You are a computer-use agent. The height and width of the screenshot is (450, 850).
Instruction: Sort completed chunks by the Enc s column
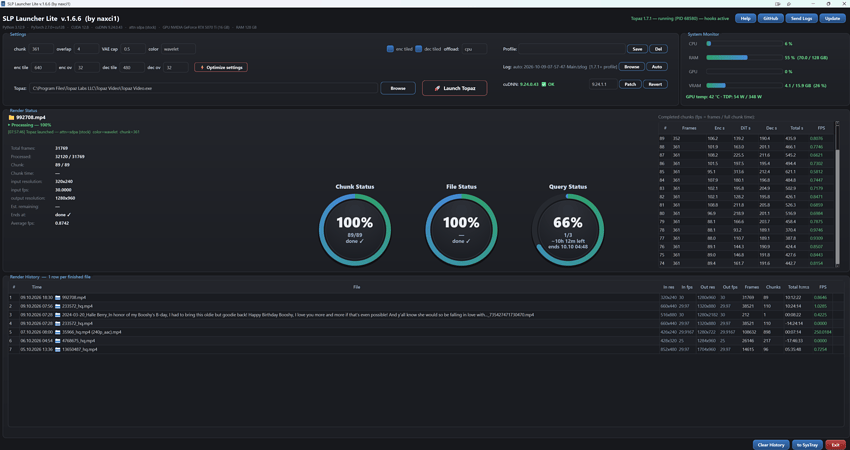coord(719,128)
